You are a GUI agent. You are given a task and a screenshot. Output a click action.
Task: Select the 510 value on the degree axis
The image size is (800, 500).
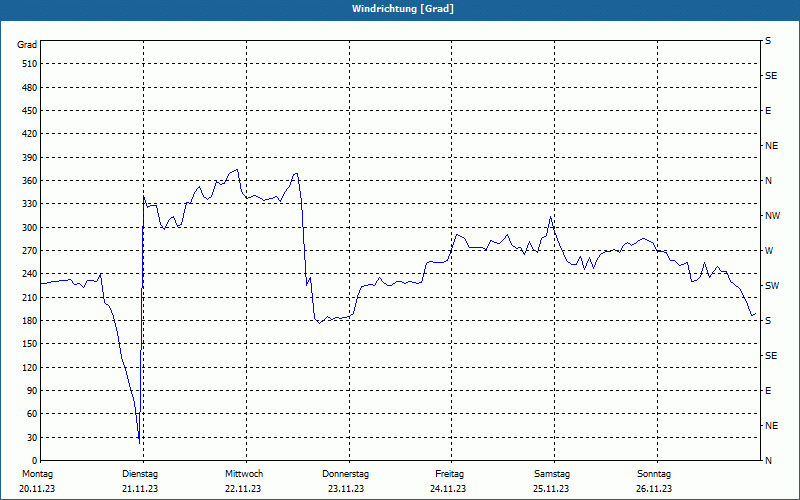(29, 64)
